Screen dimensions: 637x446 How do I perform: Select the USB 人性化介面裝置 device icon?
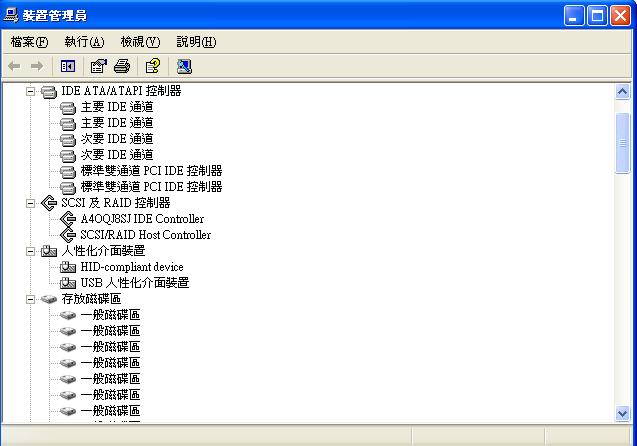(68, 283)
